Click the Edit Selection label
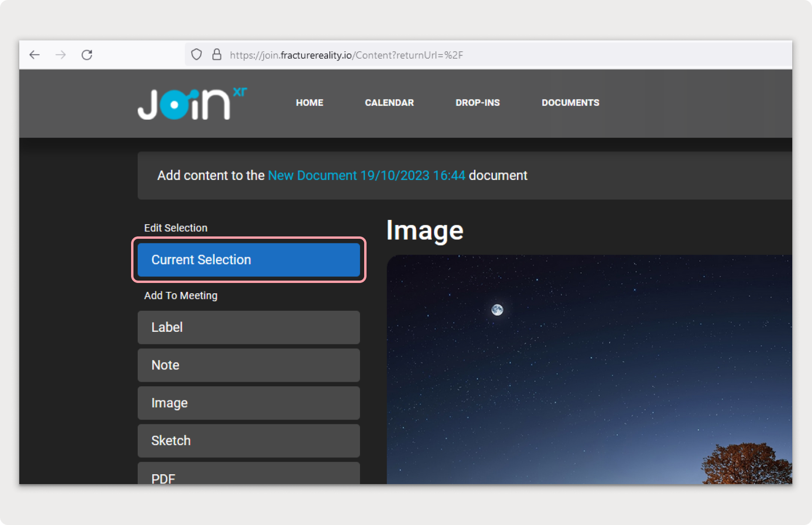The height and width of the screenshot is (525, 812). pyautogui.click(x=176, y=228)
